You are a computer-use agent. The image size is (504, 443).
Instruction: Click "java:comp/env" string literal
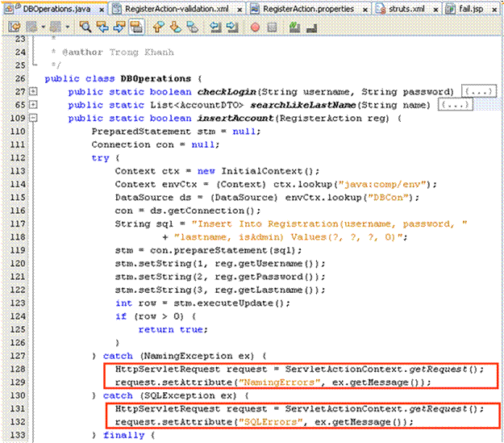point(382,184)
